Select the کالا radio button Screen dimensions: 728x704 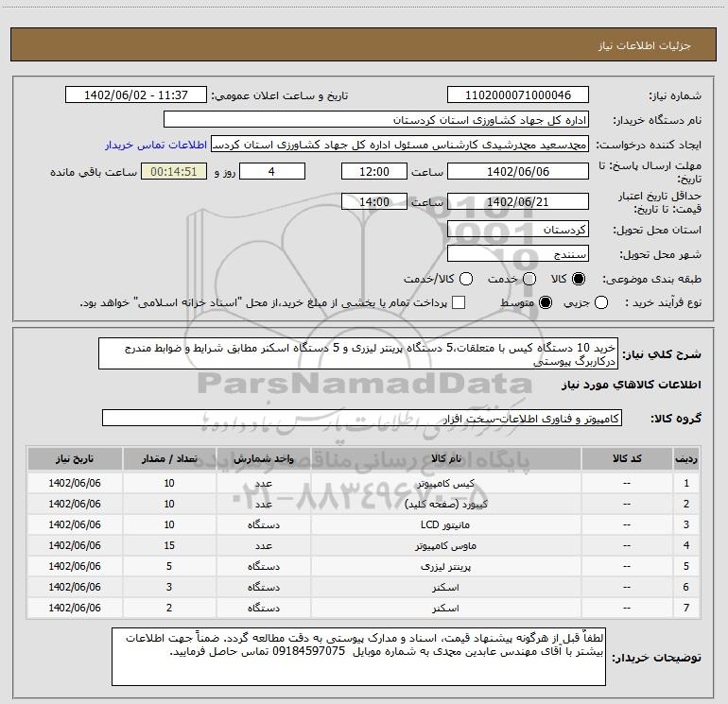point(579,279)
